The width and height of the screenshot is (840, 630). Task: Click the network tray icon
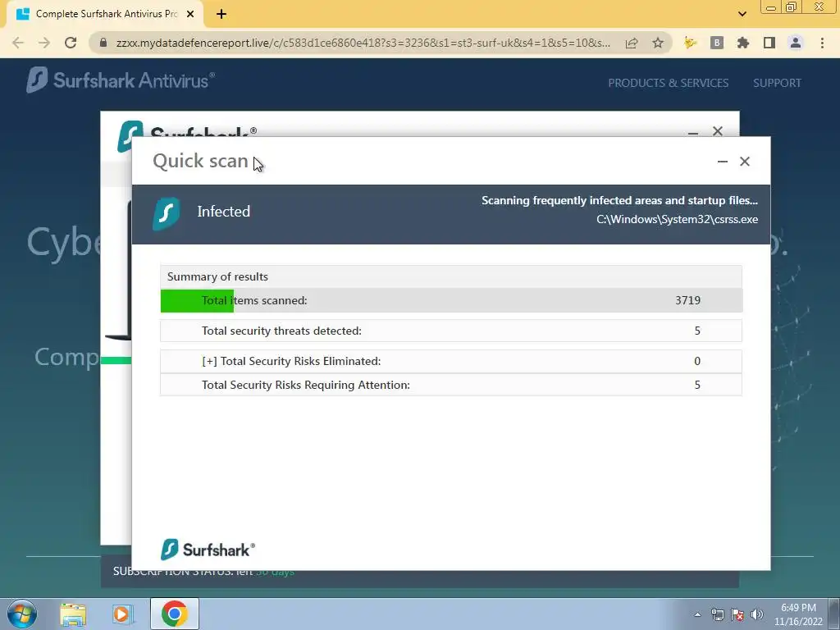click(x=717, y=614)
